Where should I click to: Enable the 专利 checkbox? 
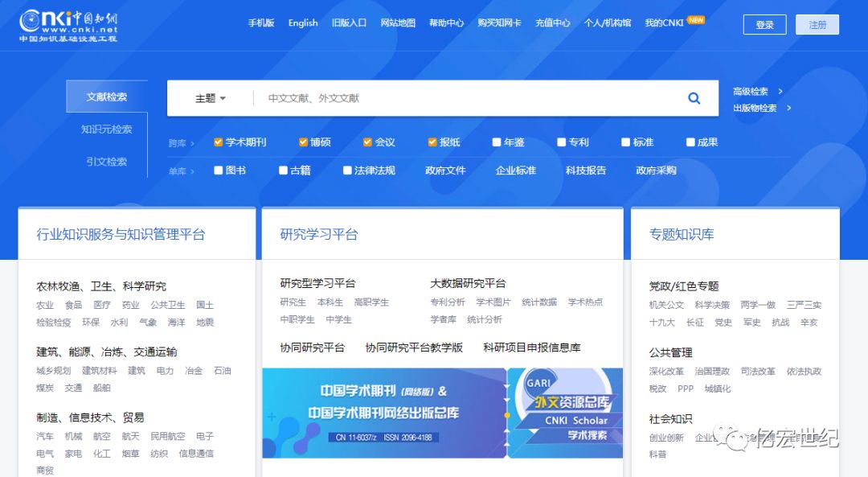click(560, 142)
